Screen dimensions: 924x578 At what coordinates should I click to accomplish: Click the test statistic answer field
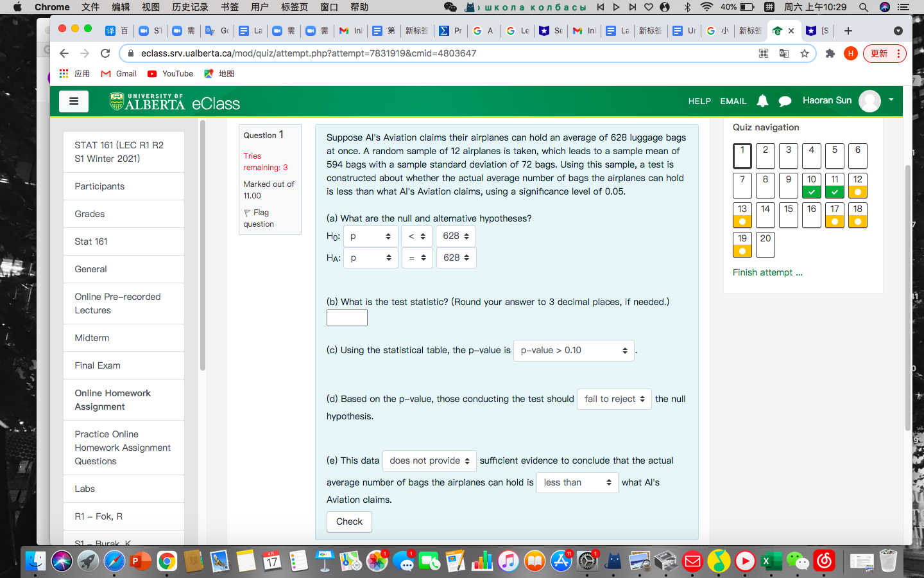pos(346,317)
